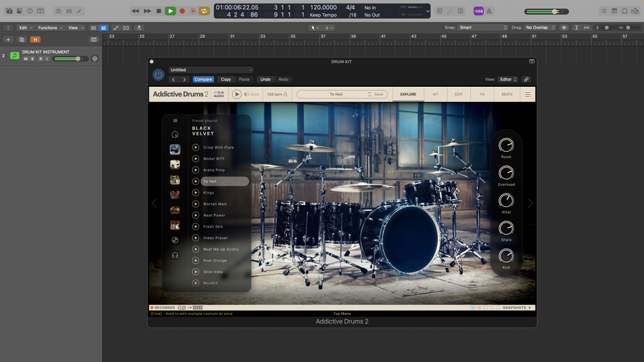
Task: Open the Untitled preset dropdown
Action: 210,70
